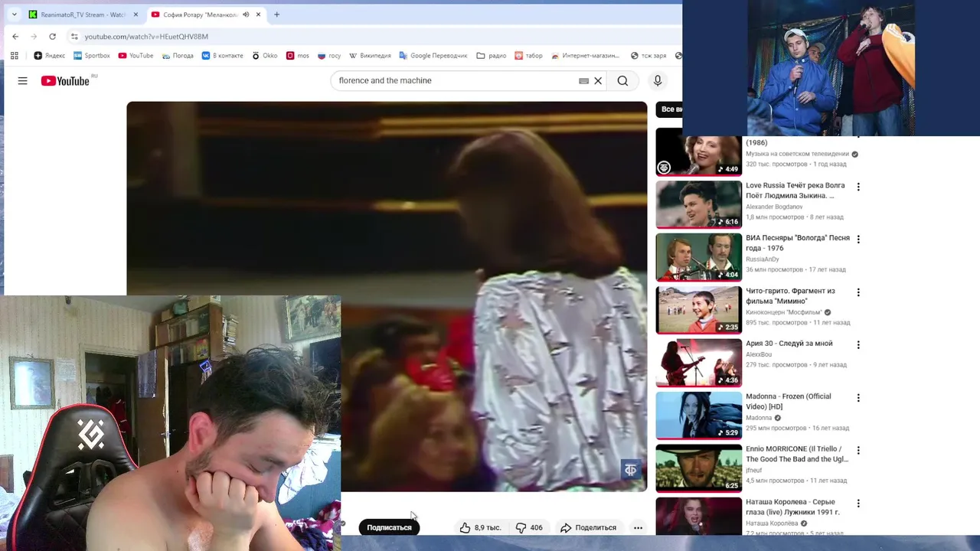
Task: Open the Интернет-магазин bookmark
Action: (584, 55)
